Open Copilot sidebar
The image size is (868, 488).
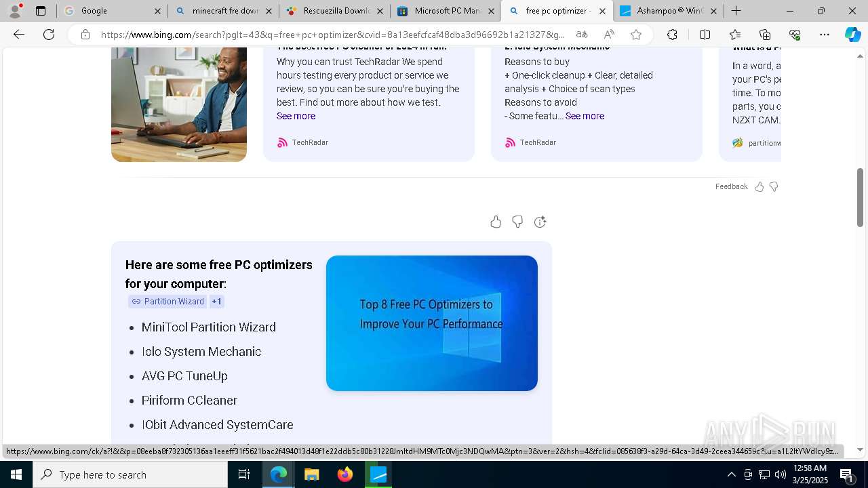pos(852,35)
